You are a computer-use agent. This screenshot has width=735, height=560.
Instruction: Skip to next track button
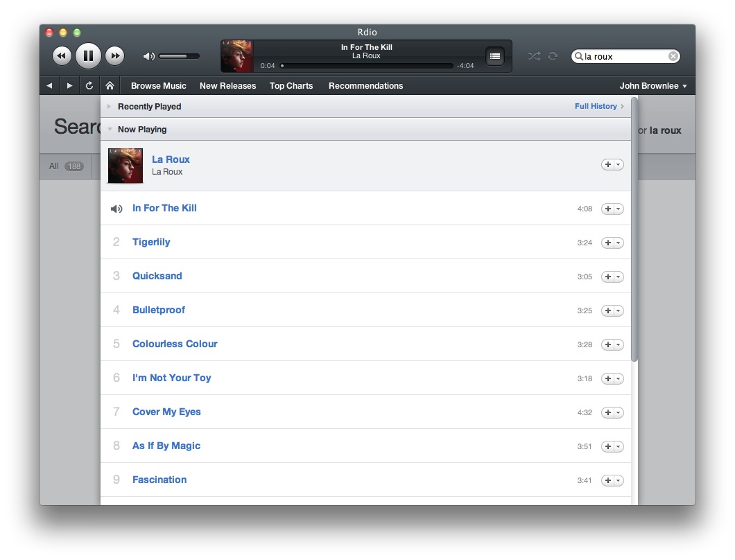tap(114, 56)
